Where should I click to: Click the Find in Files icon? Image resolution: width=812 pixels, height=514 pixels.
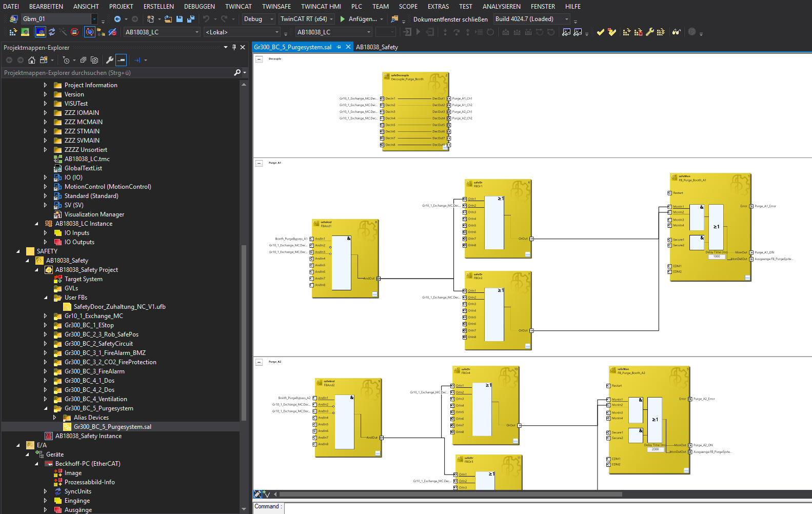[394, 19]
